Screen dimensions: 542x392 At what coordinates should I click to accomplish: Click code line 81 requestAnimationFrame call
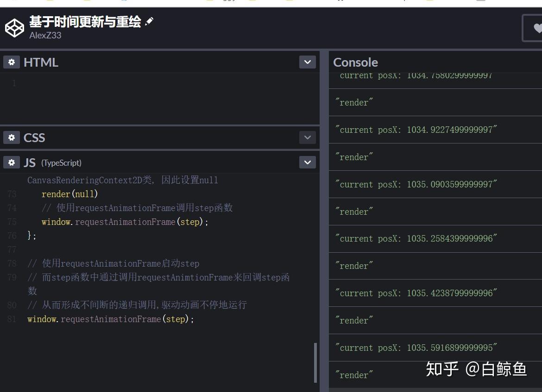[111, 319]
